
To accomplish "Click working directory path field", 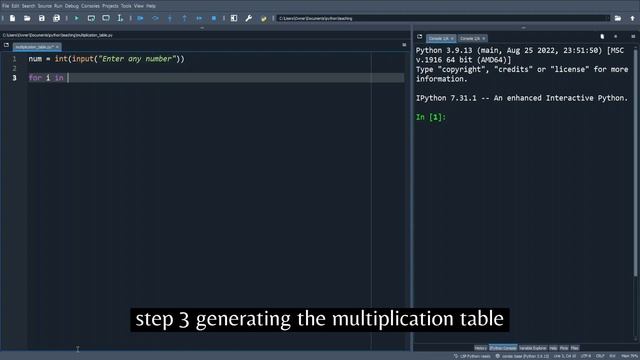I will [443, 18].
